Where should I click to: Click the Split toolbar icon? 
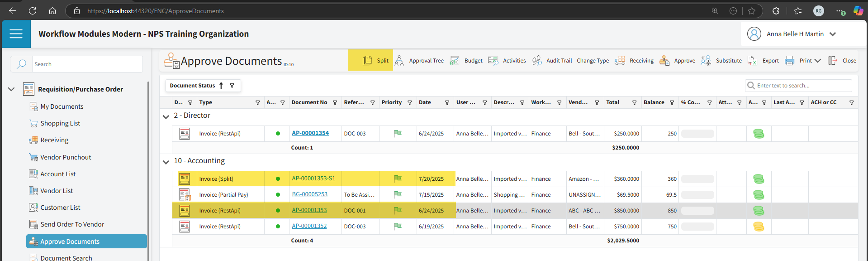(367, 61)
